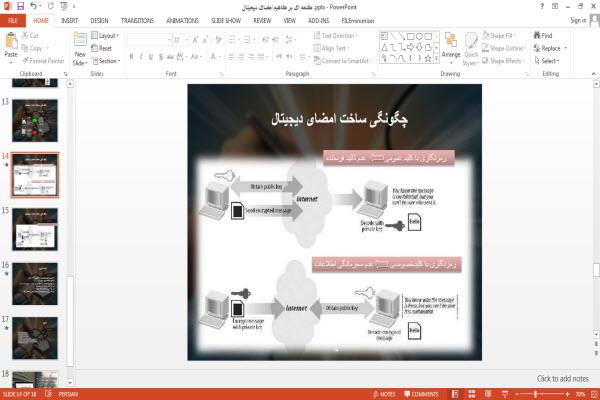This screenshot has width=600, height=400.
Task: Open Align Text dropdown
Action: (x=331, y=48)
